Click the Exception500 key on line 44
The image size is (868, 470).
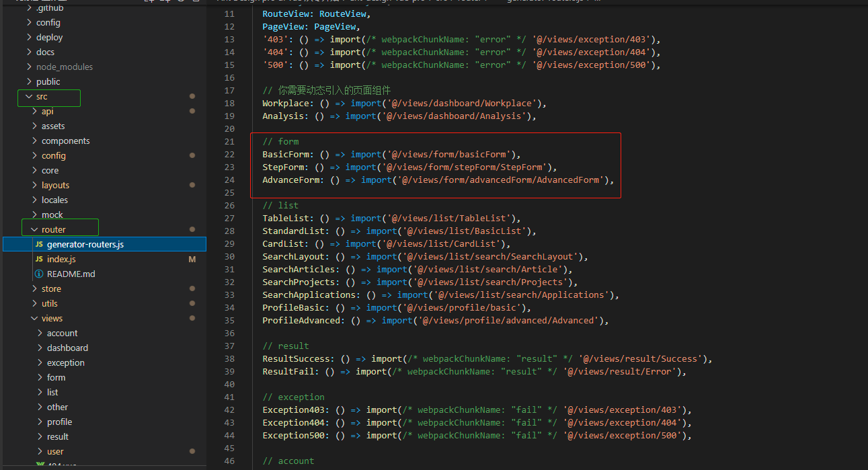point(293,435)
